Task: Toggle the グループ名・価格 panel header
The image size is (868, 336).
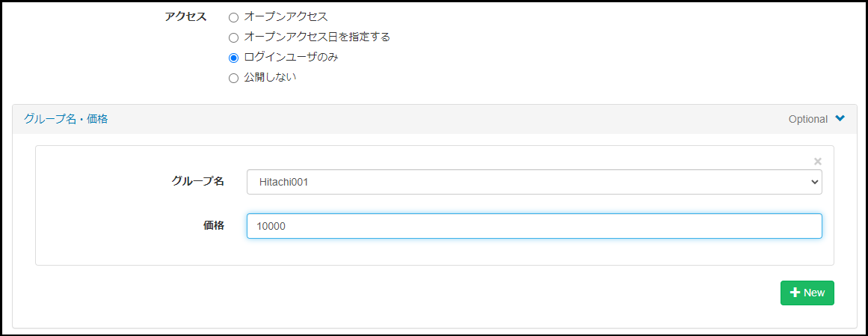Action: [66, 119]
